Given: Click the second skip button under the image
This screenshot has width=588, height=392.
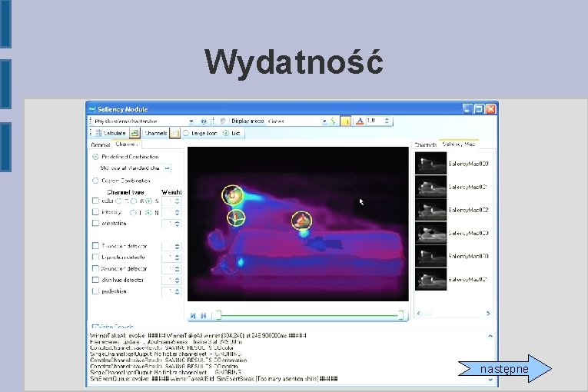Looking at the screenshot, I should coord(204,316).
